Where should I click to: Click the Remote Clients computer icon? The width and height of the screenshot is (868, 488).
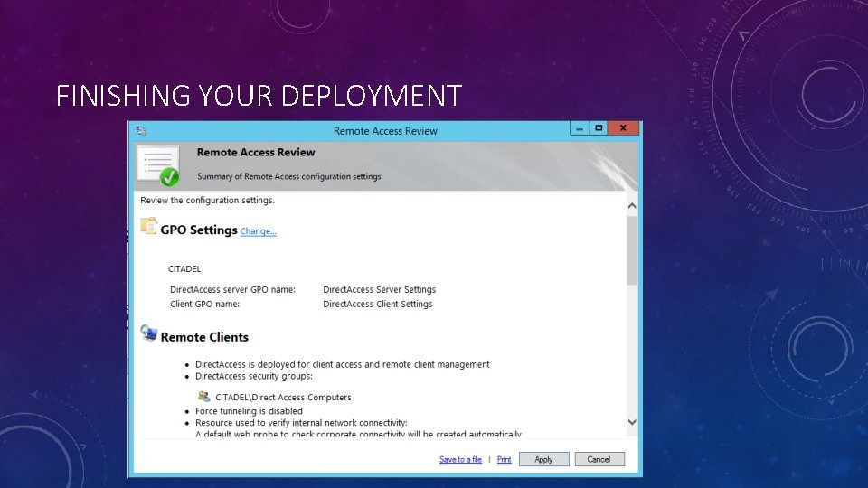pos(148,333)
